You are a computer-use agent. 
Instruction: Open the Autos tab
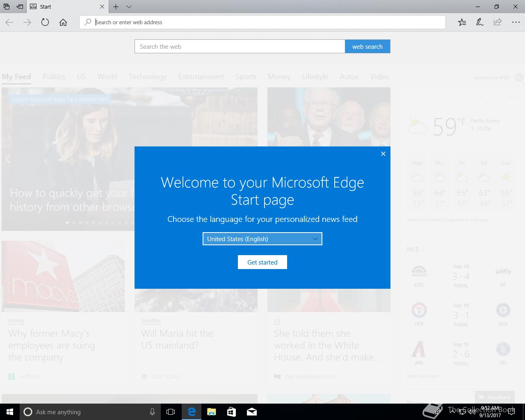[349, 77]
